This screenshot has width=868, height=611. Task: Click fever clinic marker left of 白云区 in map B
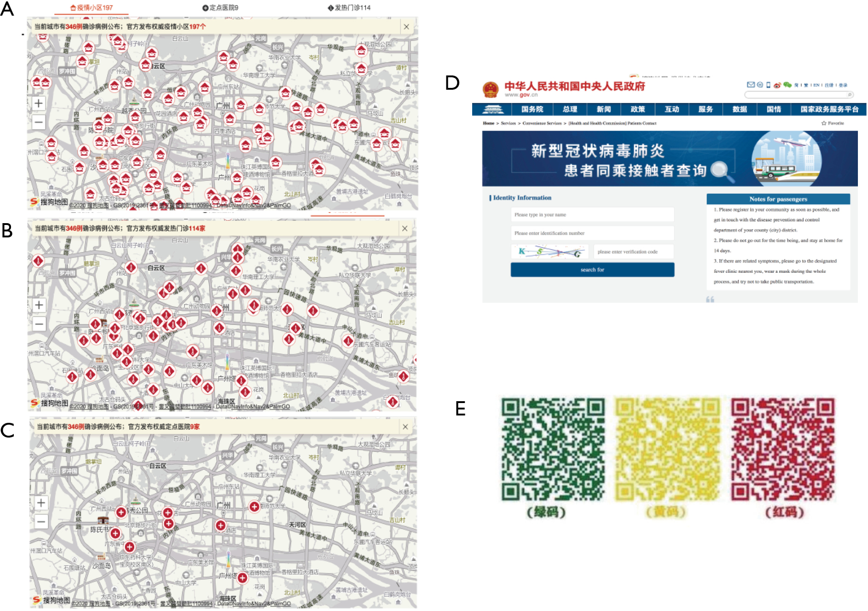tap(131, 267)
